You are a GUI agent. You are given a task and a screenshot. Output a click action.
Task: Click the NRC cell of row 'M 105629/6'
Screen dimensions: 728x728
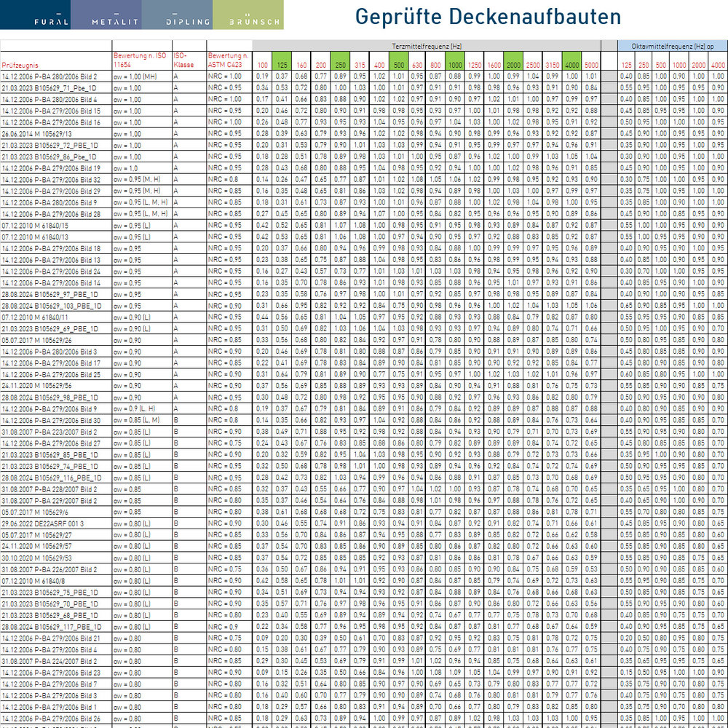pos(229,512)
